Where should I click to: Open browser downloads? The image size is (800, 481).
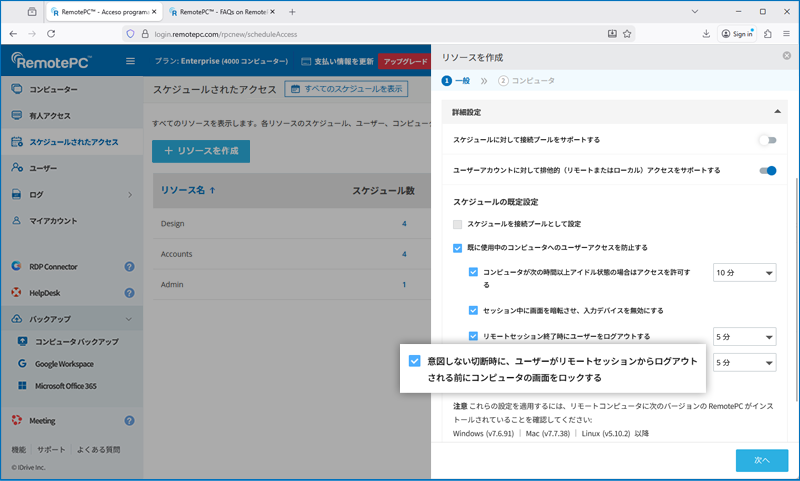[706, 34]
